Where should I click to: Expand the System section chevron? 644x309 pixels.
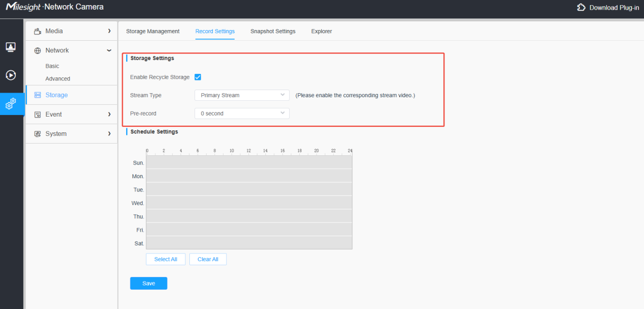[x=109, y=134]
